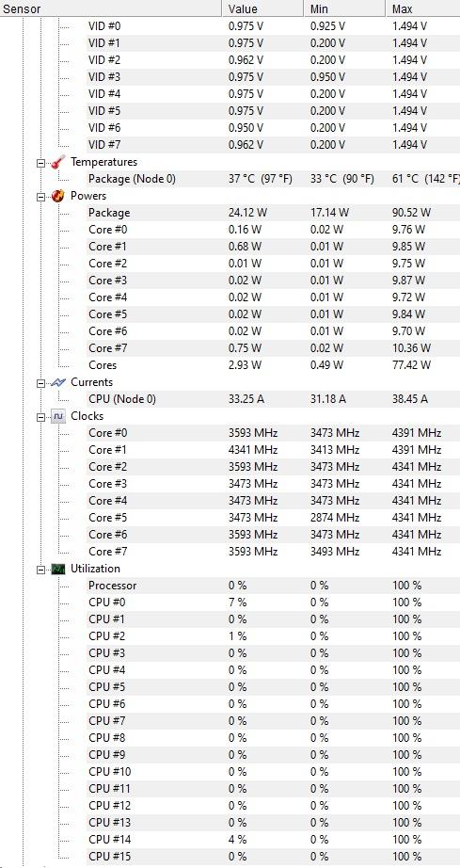
Task: Collapse the Clocks tree node
Action: (40, 417)
